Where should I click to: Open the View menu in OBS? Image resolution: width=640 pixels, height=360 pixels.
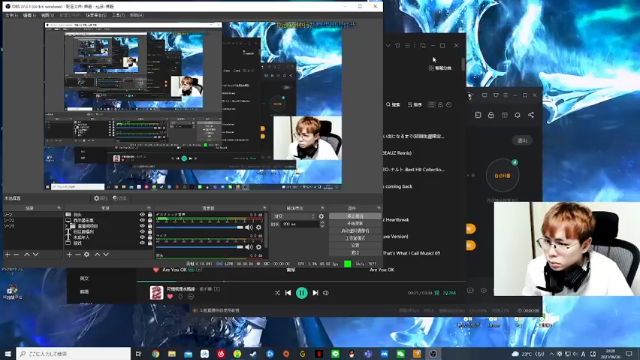[47, 15]
